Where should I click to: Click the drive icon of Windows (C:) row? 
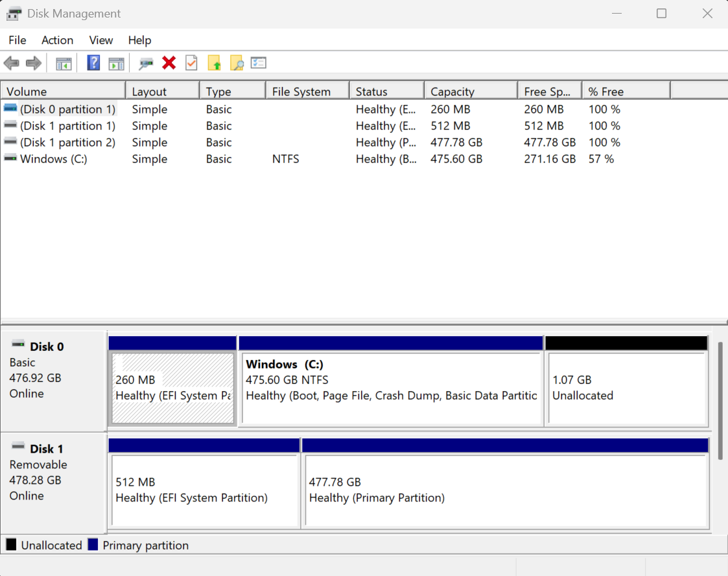click(x=10, y=158)
